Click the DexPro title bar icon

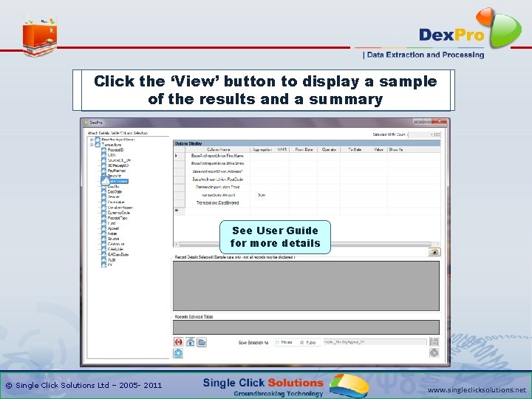(x=86, y=123)
